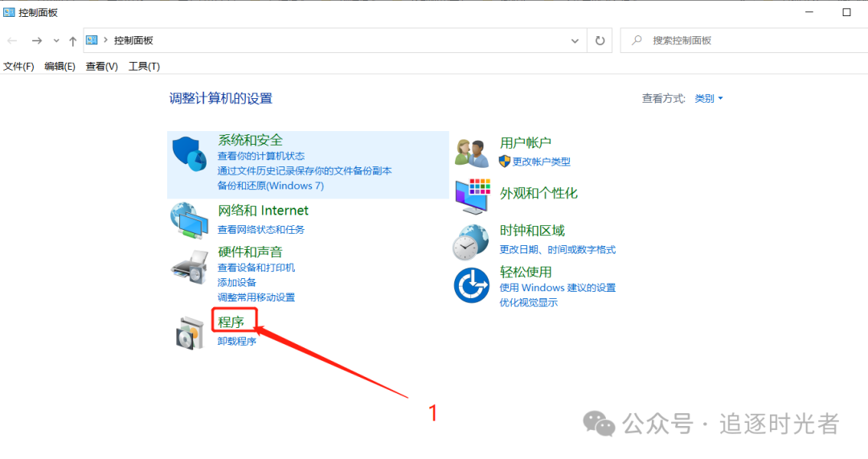
Task: Click 卸载程序 link
Action: coord(237,341)
